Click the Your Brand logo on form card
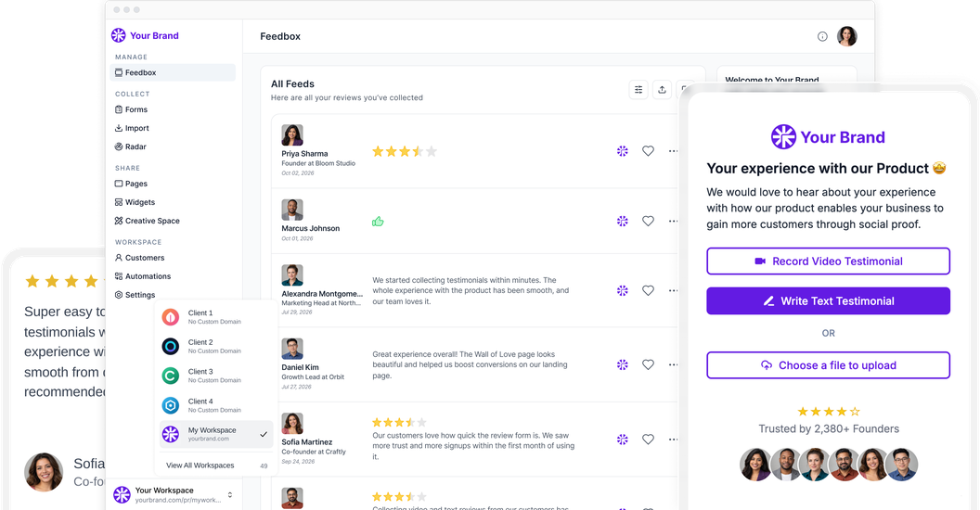 (x=828, y=136)
